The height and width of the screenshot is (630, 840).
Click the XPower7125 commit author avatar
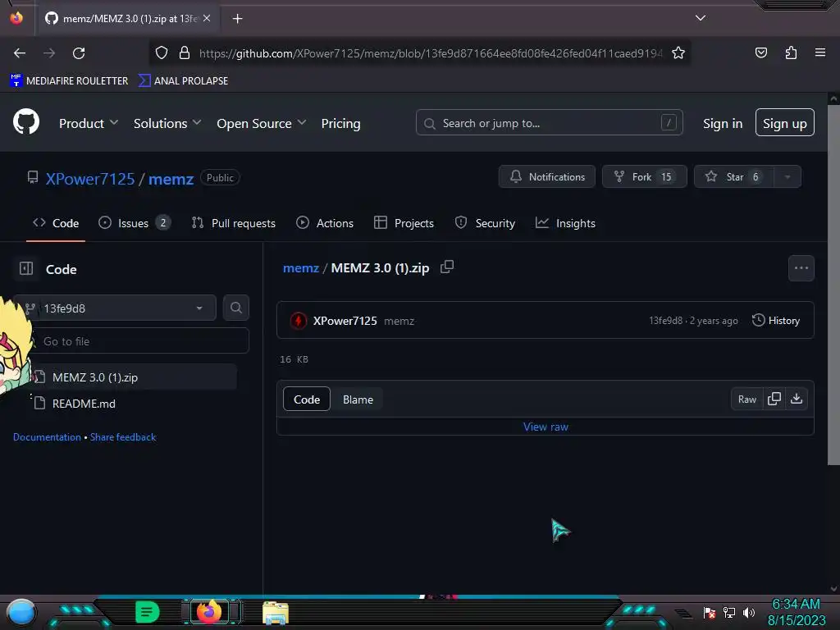299,321
